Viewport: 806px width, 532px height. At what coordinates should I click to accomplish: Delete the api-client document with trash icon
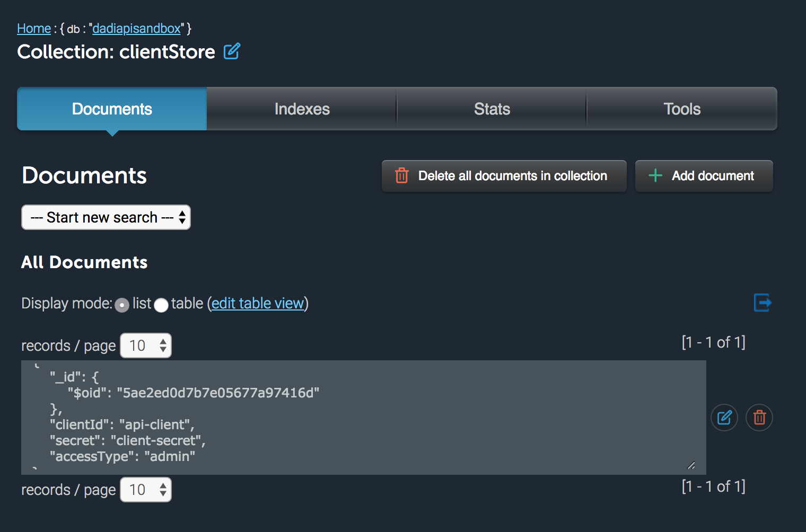759,418
